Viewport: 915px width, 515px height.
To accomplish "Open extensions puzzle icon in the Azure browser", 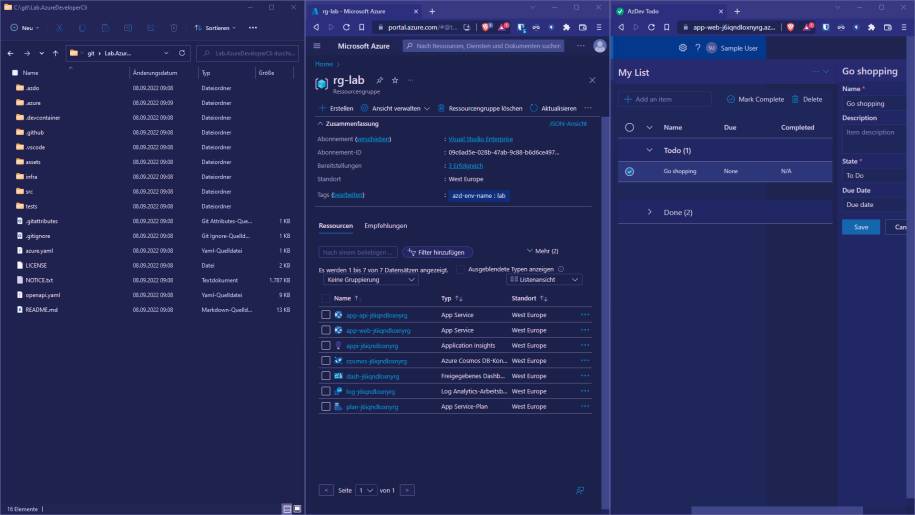I will [x=566, y=27].
